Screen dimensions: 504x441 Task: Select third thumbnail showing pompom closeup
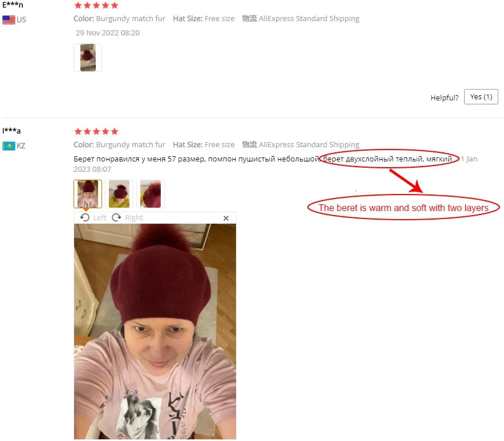pyautogui.click(x=151, y=194)
